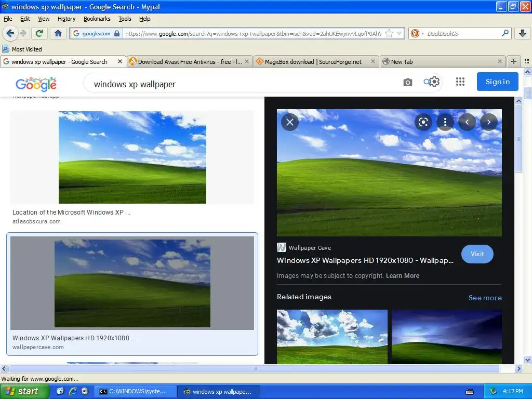Switch to the Download Avast Free Antivirus tab
Viewport: 532px width, 399px height.
point(190,61)
